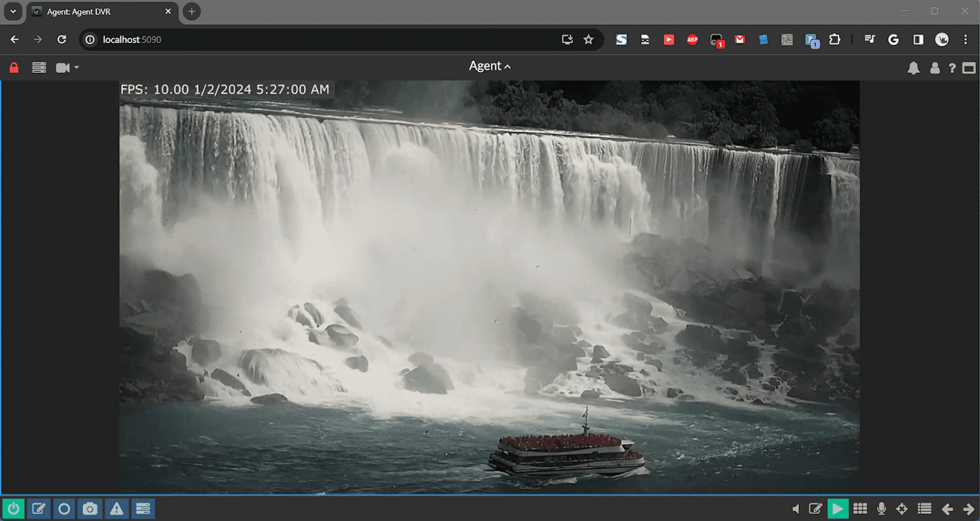
Task: Toggle the green camera power button
Action: (12, 509)
